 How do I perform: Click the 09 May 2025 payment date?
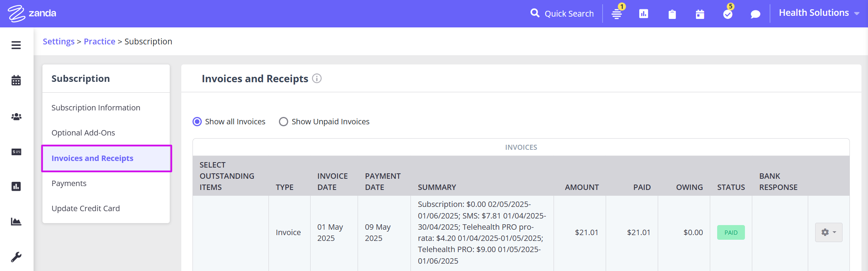coord(378,232)
